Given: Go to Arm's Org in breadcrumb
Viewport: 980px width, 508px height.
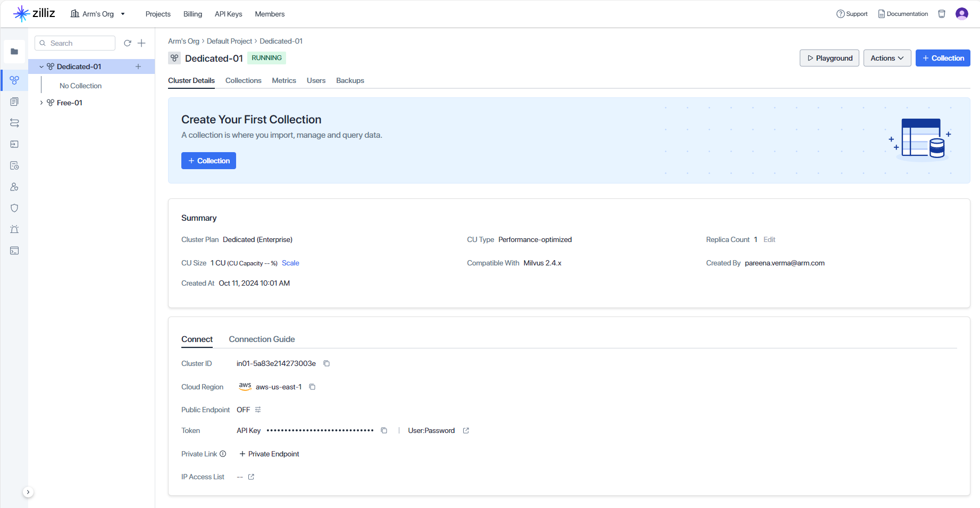Looking at the screenshot, I should [183, 41].
